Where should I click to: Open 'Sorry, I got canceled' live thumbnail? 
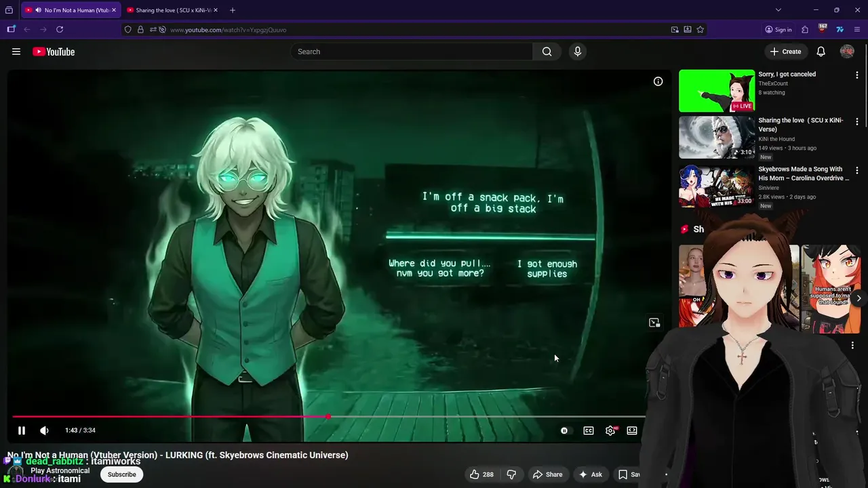click(x=717, y=91)
